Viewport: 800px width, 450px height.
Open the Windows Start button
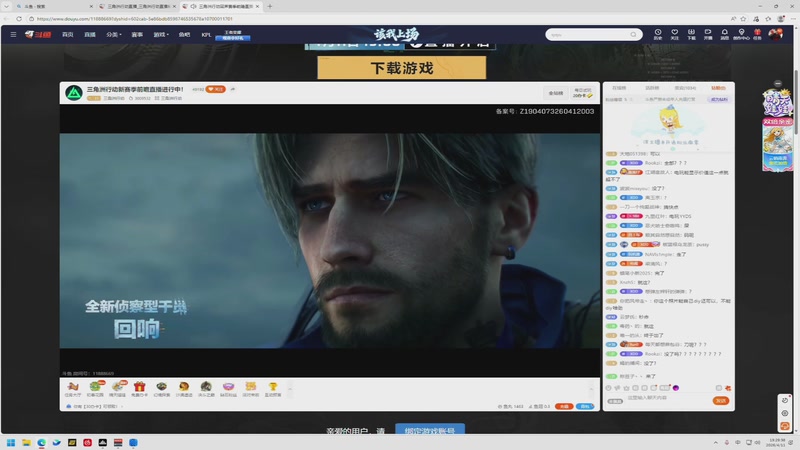point(11,442)
